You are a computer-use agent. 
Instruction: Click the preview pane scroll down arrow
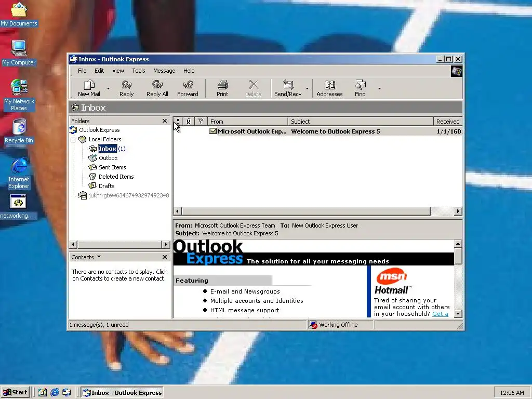pyautogui.click(x=458, y=314)
